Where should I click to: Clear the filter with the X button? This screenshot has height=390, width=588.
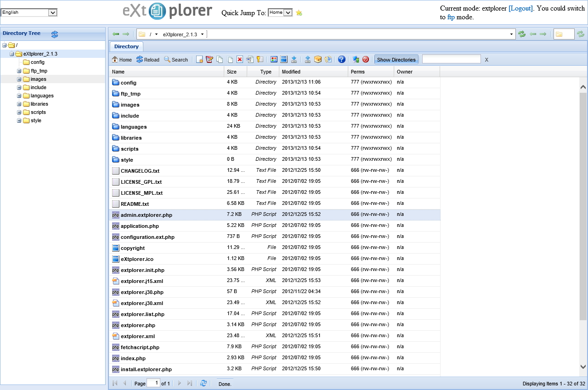[486, 60]
